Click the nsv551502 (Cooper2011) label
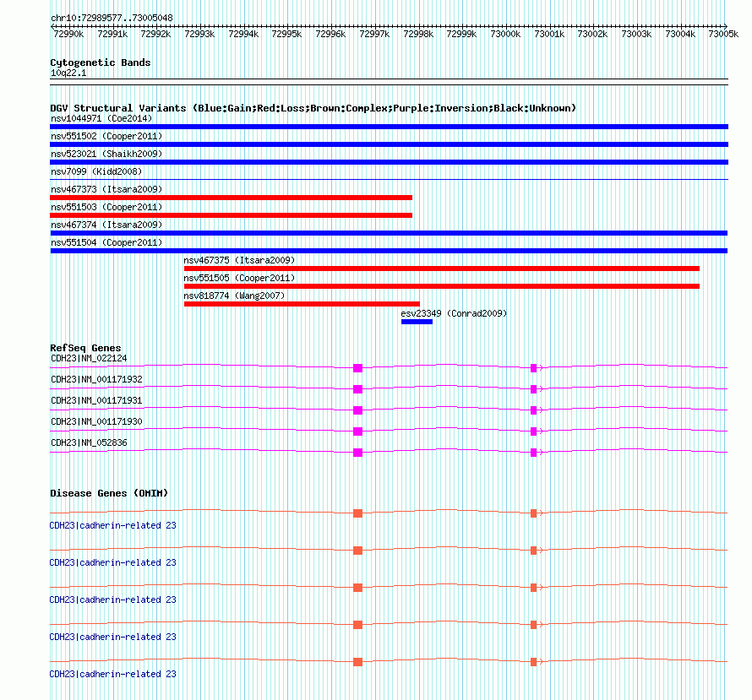Image resolution: width=752 pixels, height=700 pixels. [x=106, y=136]
